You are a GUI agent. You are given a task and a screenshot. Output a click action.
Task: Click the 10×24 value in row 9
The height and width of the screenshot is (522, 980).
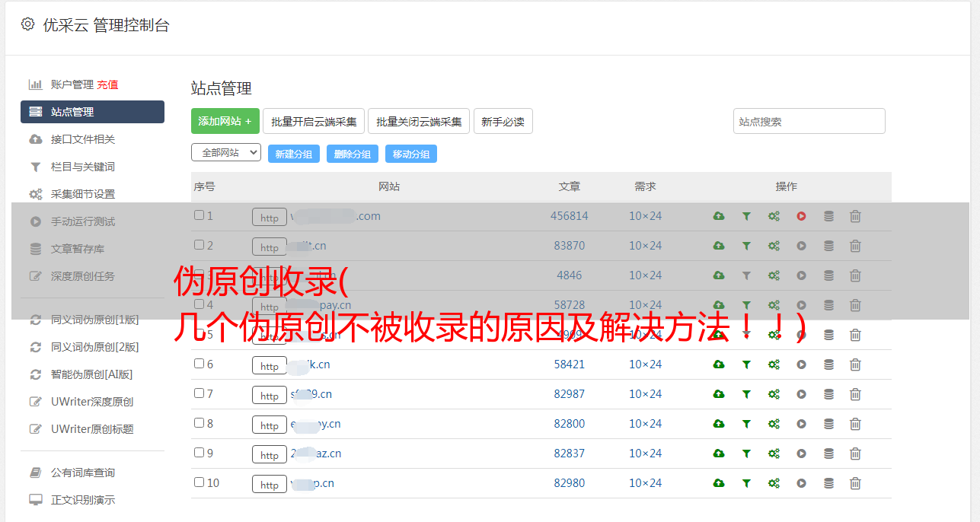coord(645,454)
